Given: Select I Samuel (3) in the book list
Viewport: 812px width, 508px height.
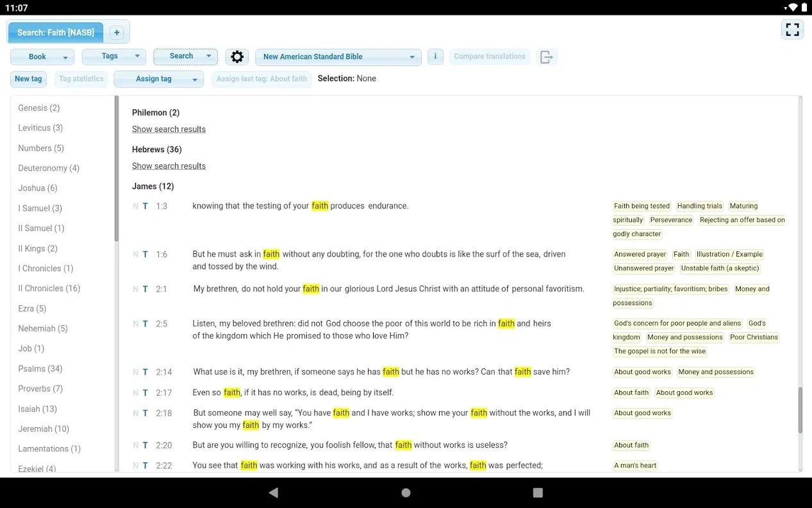Looking at the screenshot, I should click(x=40, y=208).
